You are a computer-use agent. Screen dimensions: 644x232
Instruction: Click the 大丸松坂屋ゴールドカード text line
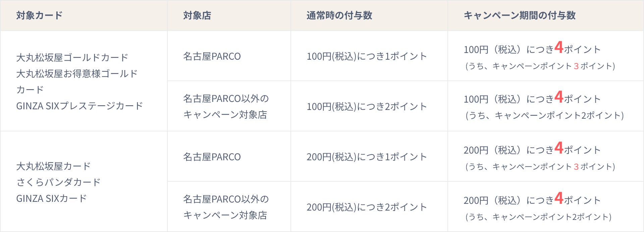pos(72,58)
